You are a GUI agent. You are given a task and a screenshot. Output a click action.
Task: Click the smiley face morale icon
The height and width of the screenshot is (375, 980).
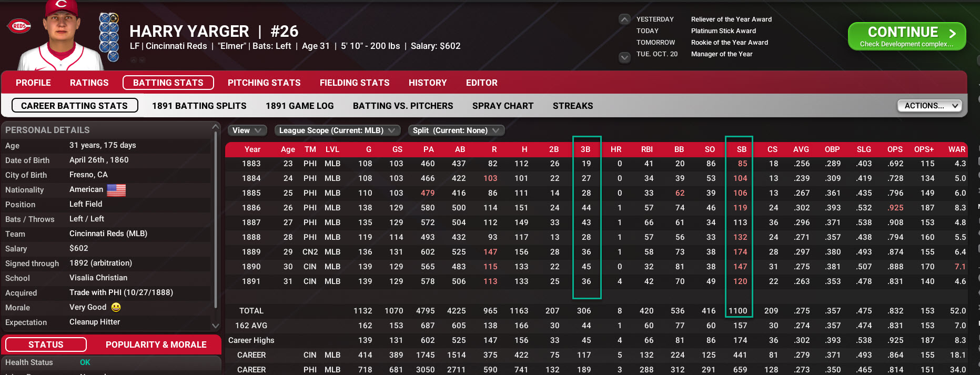116,307
